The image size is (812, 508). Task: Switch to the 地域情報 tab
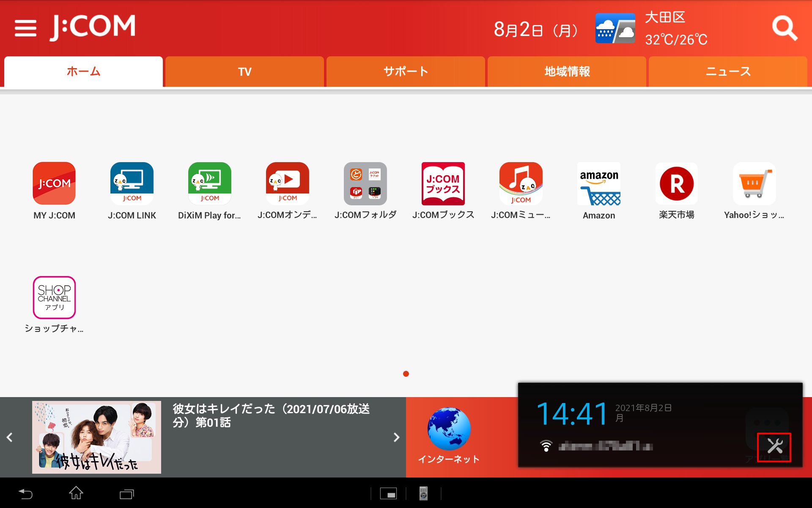[567, 72]
